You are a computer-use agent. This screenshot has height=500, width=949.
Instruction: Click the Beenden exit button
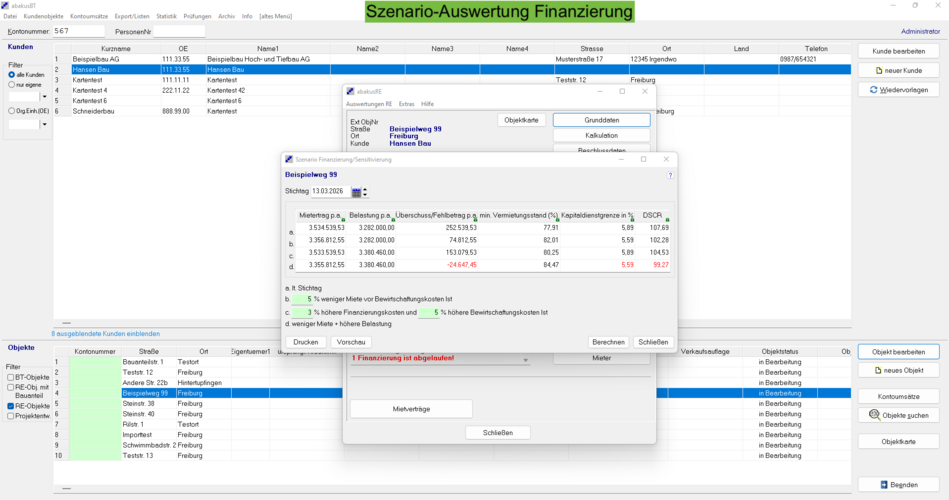898,484
